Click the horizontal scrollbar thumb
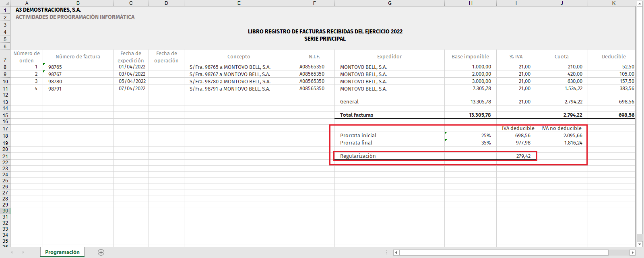Screen dimensions: 644x258 pos(504,252)
